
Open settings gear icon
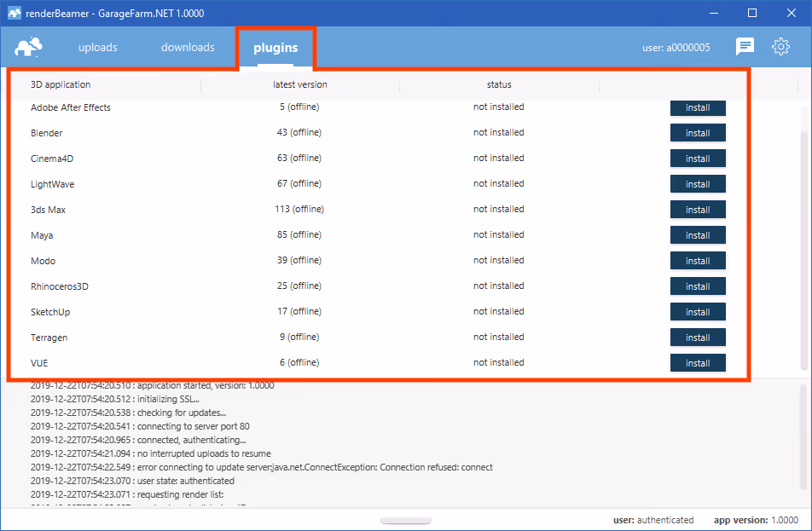point(780,47)
